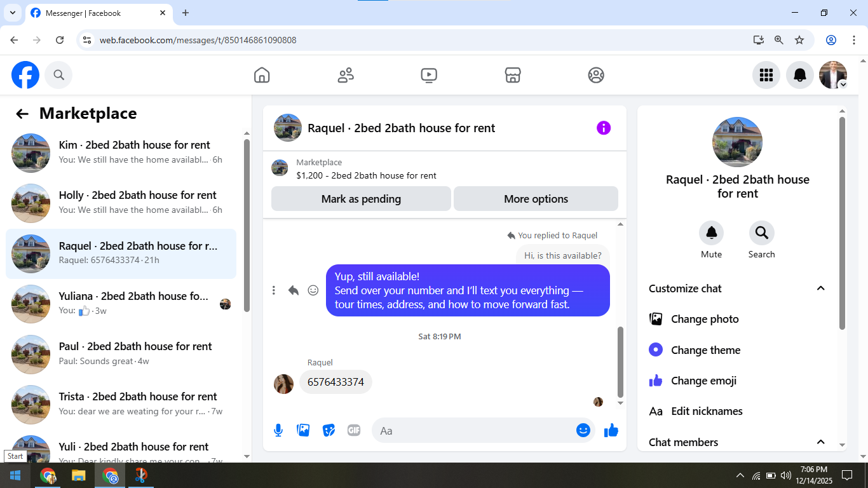868x488 pixels.
Task: Select the Raquel conversation in the list
Action: [x=121, y=254]
